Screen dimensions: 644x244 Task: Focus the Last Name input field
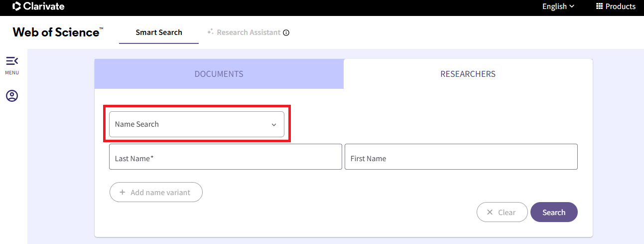pos(226,157)
